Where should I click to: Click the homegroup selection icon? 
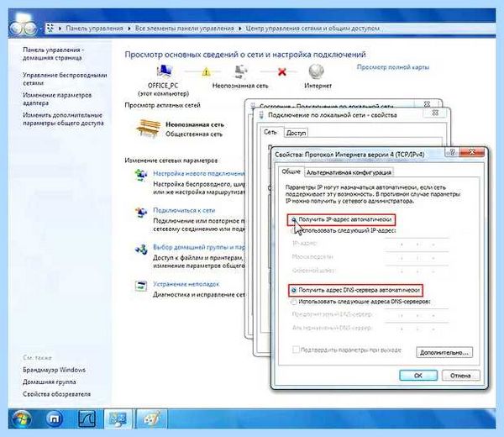pos(141,250)
